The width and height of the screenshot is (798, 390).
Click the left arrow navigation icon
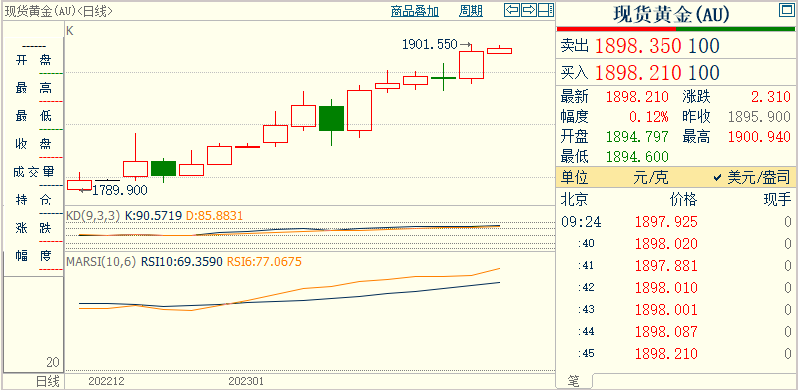coord(512,10)
